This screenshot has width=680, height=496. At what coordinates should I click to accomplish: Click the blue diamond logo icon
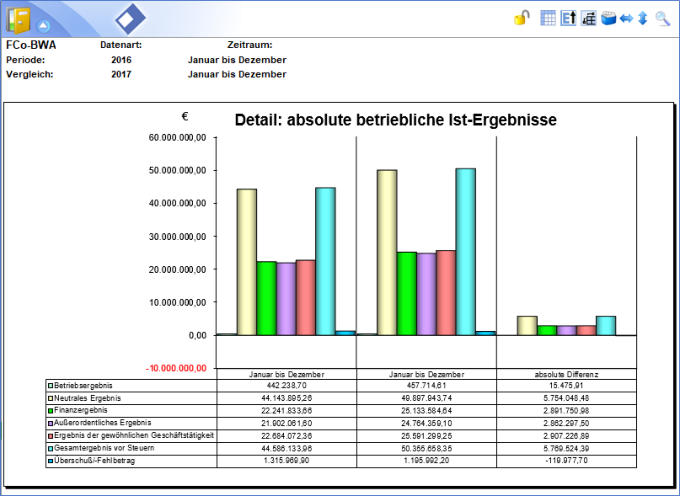click(x=130, y=19)
